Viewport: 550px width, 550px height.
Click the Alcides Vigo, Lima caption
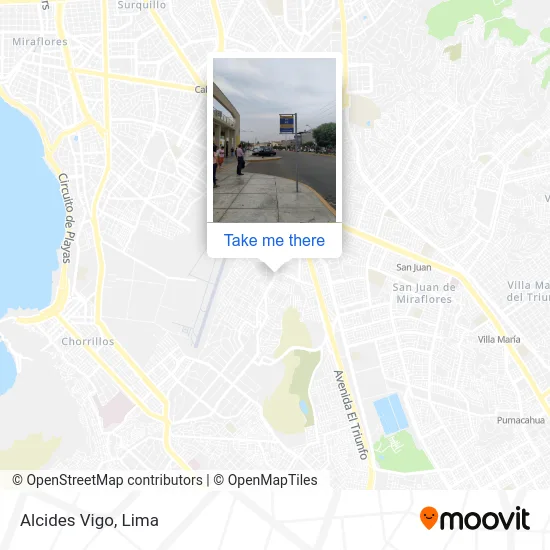click(89, 520)
